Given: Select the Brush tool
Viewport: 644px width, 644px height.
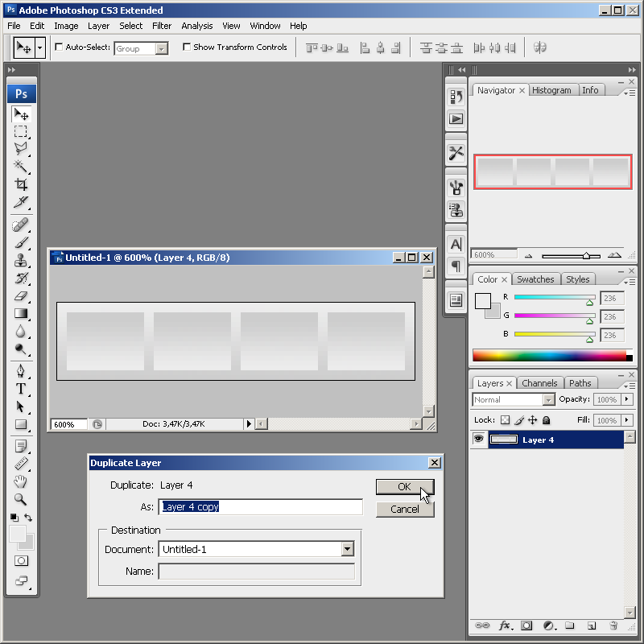Looking at the screenshot, I should coord(21,242).
